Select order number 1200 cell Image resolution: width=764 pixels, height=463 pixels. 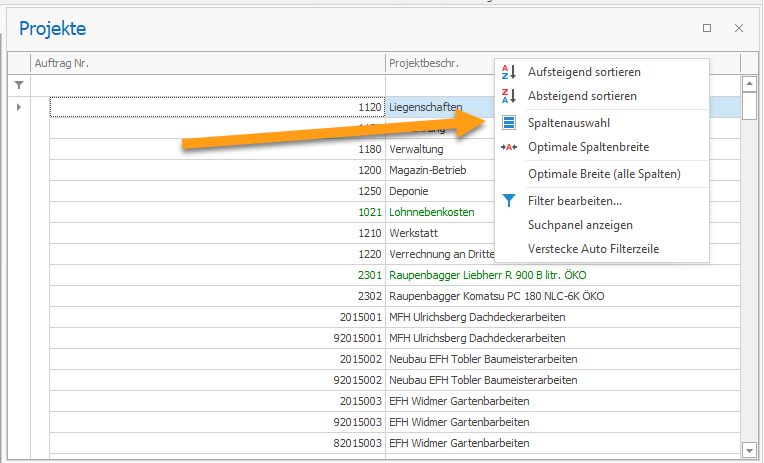click(x=217, y=170)
